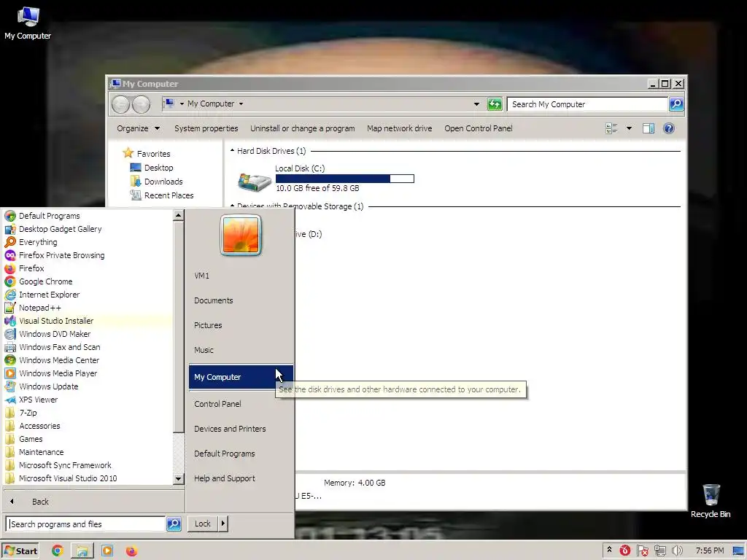Click the Media Player taskbar icon
Image resolution: width=747 pixels, height=560 pixels.
click(x=107, y=551)
